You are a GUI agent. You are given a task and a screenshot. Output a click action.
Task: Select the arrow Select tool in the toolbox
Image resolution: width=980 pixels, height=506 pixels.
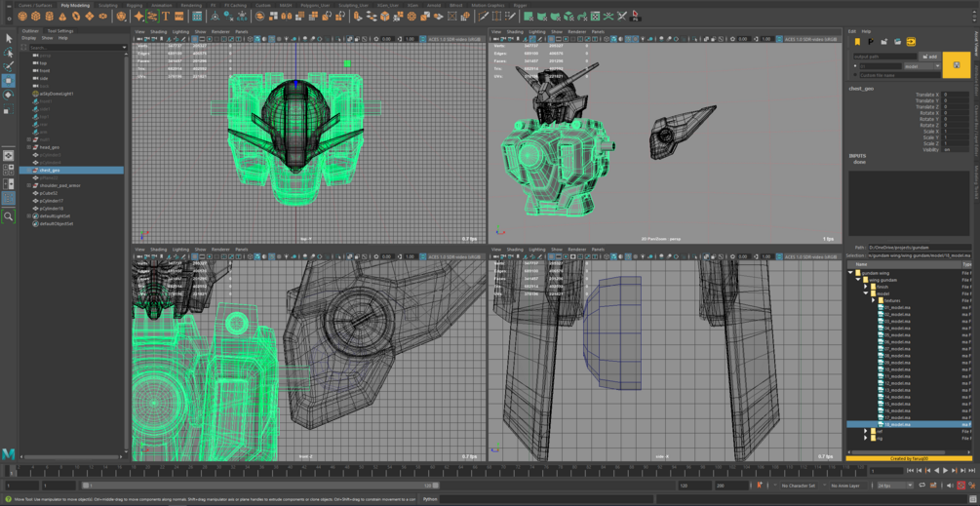(8, 38)
